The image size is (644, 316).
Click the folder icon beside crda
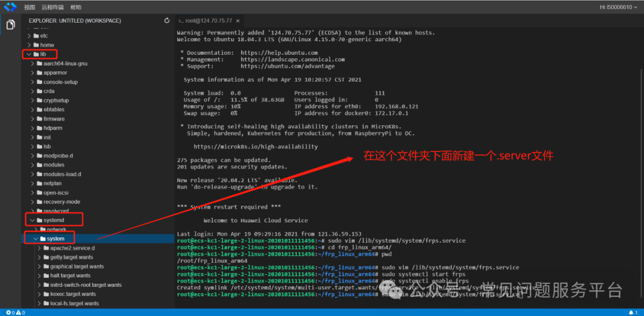click(x=40, y=91)
